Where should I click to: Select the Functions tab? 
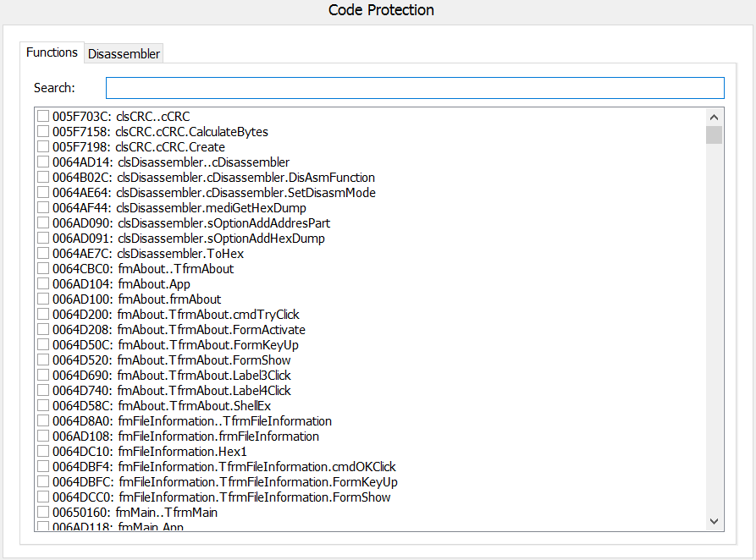click(52, 52)
